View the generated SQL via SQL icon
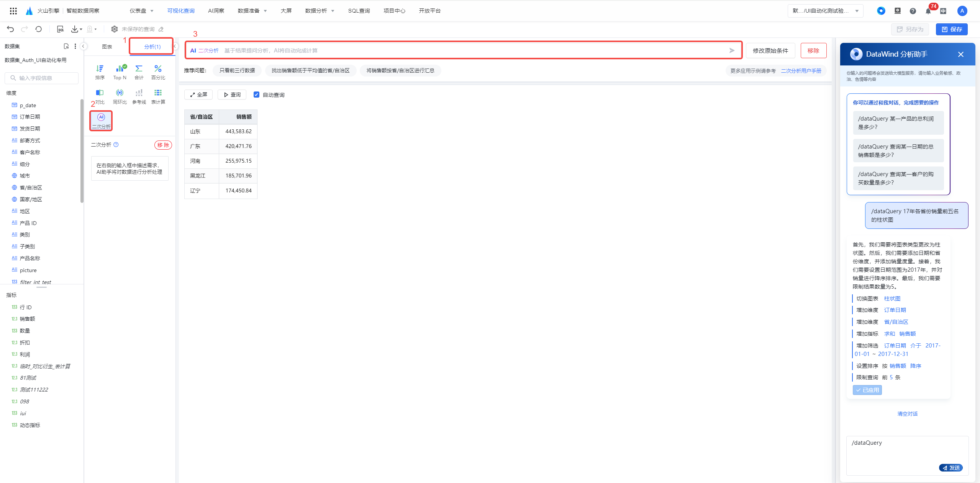This screenshot has height=483, width=980. [x=60, y=29]
